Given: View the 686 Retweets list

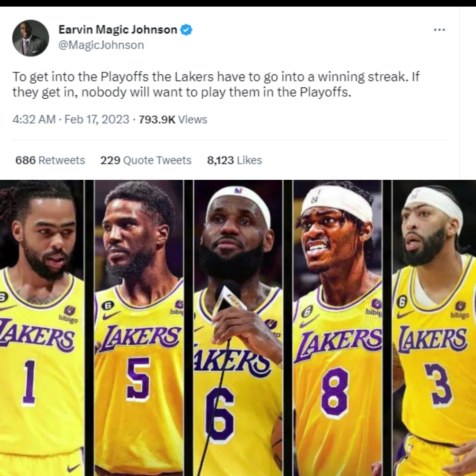Looking at the screenshot, I should click(x=50, y=160).
